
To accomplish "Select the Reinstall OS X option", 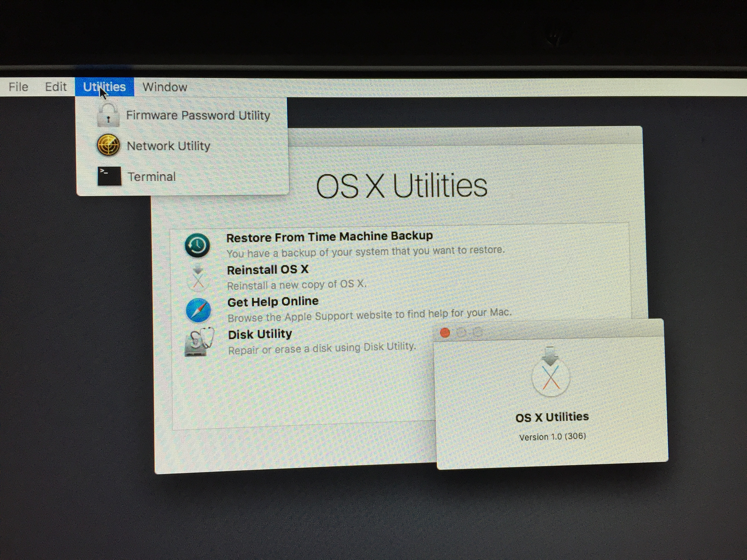I will coord(268,270).
